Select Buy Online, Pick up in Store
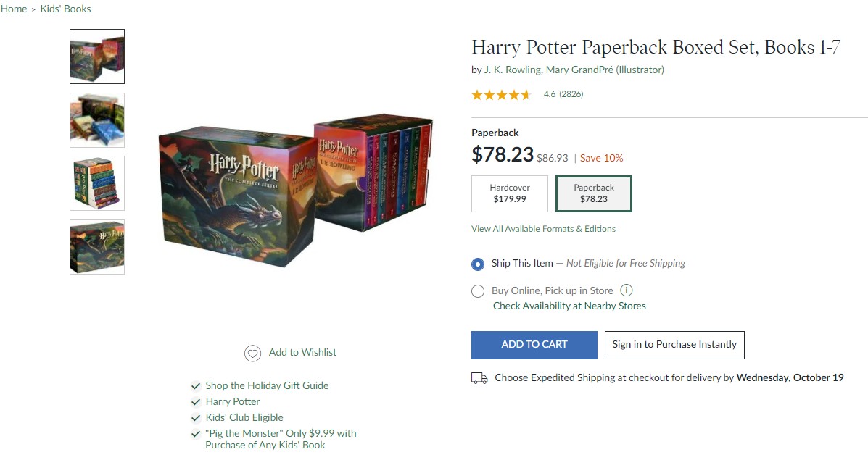Image resolution: width=868 pixels, height=460 pixels. coord(478,291)
